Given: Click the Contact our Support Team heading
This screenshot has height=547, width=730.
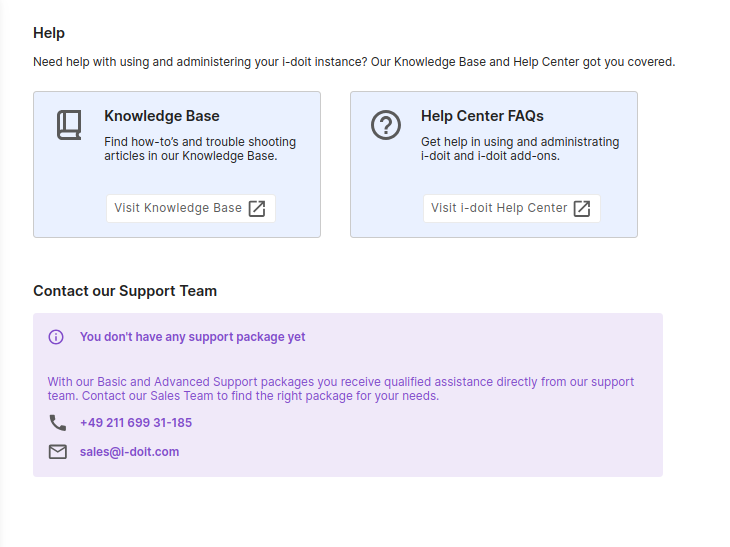Looking at the screenshot, I should pyautogui.click(x=125, y=291).
